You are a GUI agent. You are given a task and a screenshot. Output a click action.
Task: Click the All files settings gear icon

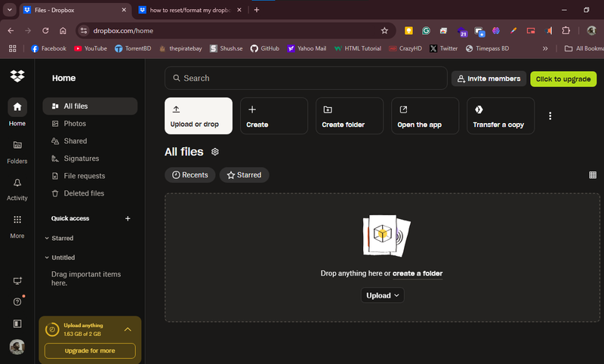pos(215,152)
